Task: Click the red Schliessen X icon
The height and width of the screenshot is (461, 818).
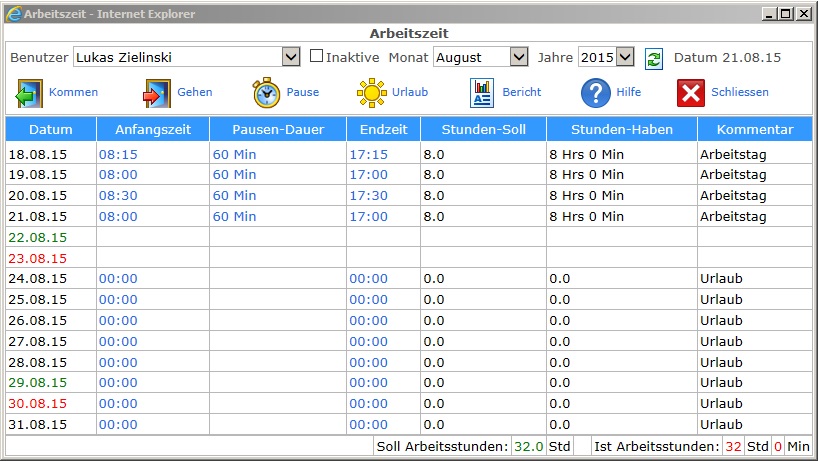Action: tap(691, 93)
